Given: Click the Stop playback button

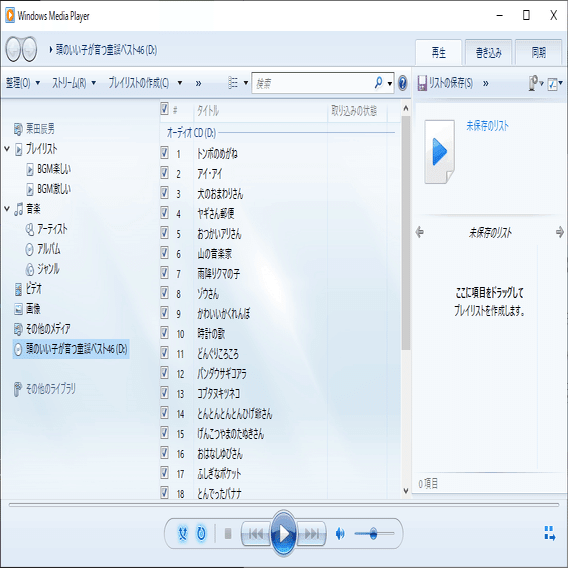Looking at the screenshot, I should pyautogui.click(x=228, y=533).
